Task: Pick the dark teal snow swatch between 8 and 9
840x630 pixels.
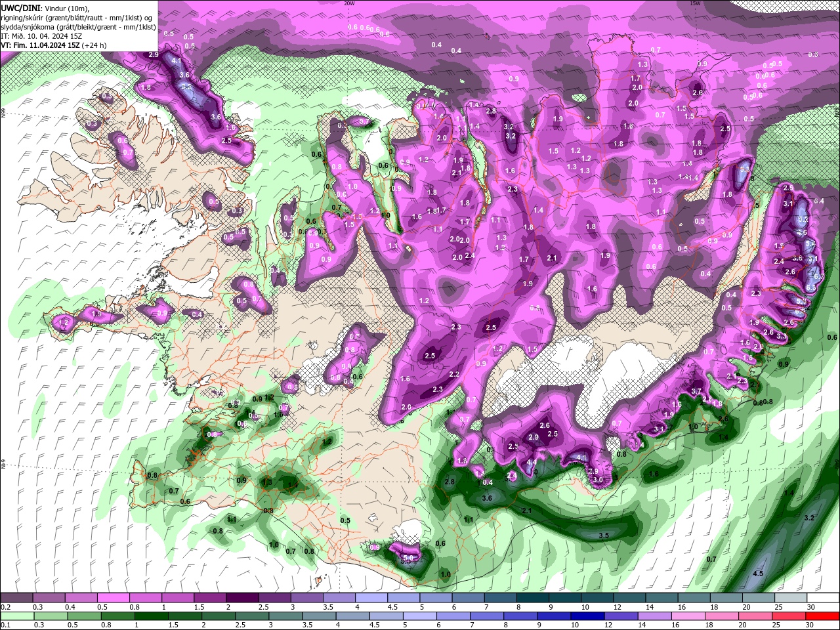Action: (x=532, y=598)
